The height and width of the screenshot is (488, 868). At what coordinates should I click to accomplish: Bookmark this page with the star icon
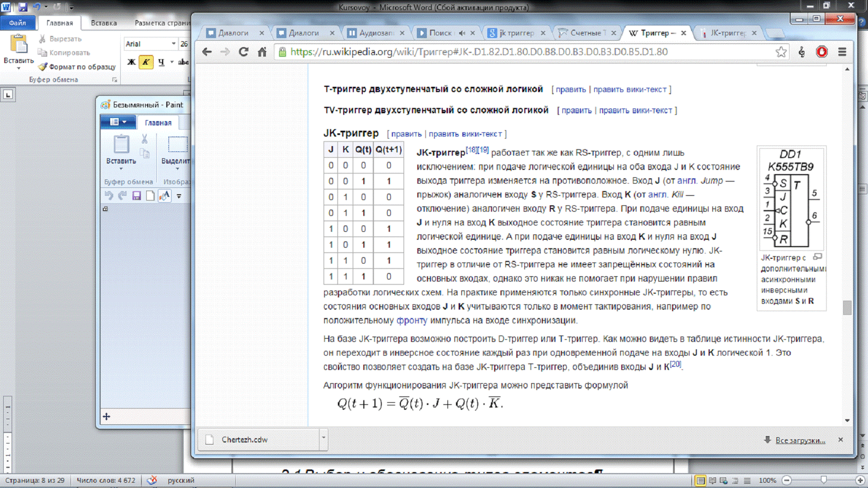coord(781,52)
